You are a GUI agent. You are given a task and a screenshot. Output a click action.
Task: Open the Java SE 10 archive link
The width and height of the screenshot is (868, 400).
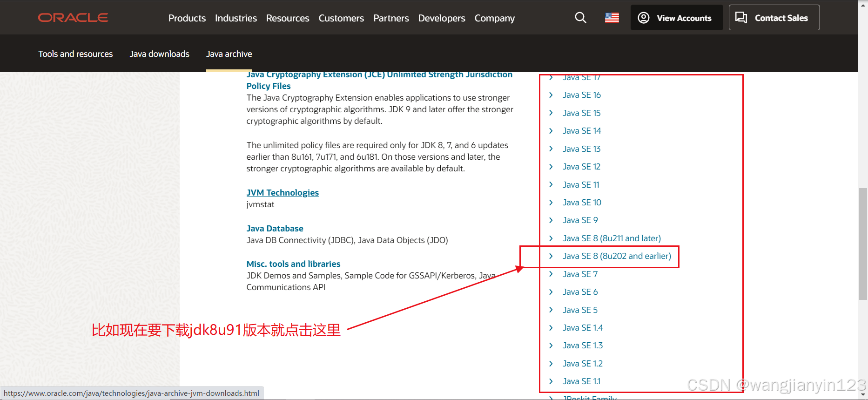[582, 203]
